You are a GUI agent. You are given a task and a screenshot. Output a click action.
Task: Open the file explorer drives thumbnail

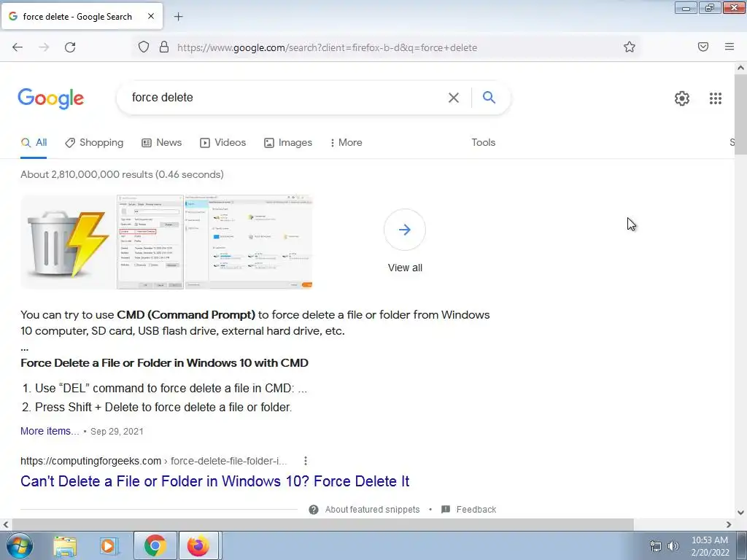click(248, 242)
